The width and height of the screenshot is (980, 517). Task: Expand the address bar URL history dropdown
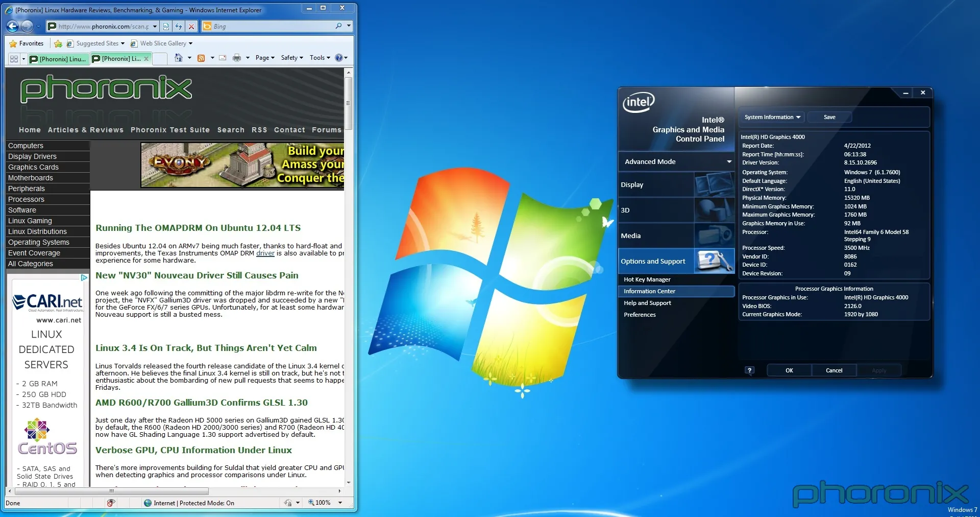coord(155,26)
